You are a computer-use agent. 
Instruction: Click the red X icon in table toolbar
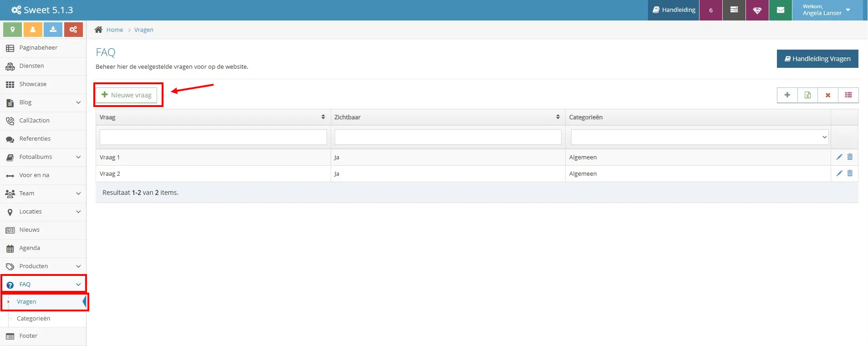coord(828,95)
